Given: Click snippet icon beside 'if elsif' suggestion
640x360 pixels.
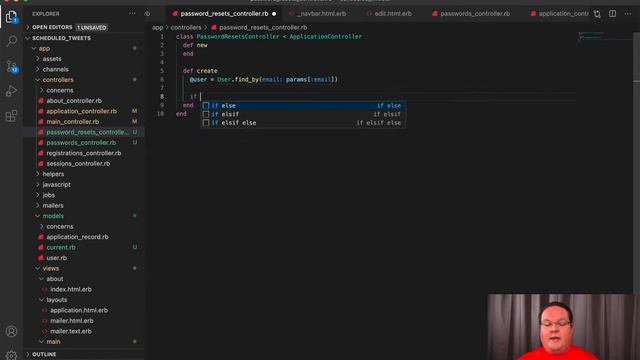Looking at the screenshot, I should click(x=206, y=114).
